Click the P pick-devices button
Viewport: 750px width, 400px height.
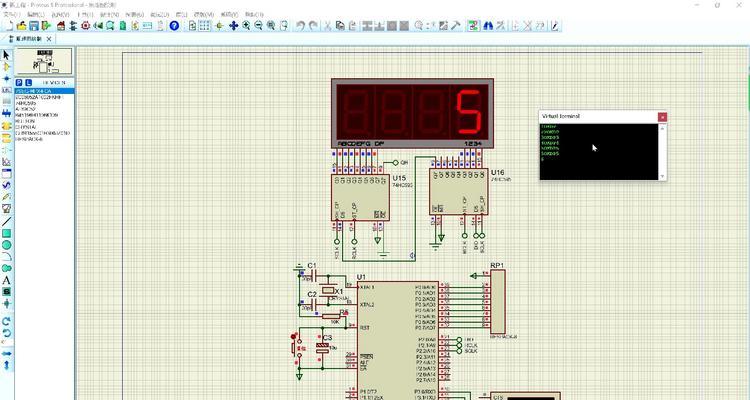click(19, 83)
